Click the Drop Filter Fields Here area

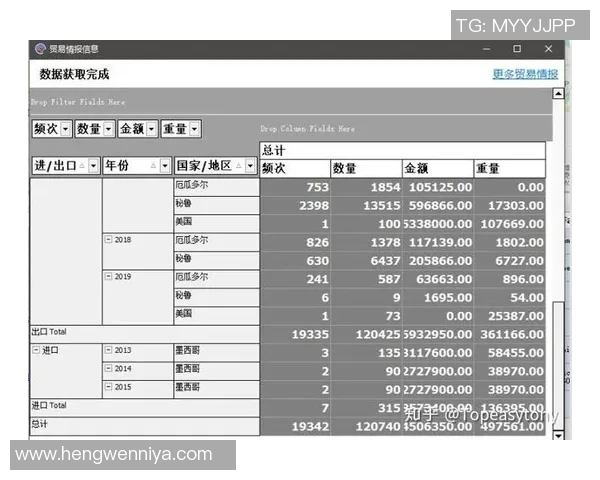point(291,102)
